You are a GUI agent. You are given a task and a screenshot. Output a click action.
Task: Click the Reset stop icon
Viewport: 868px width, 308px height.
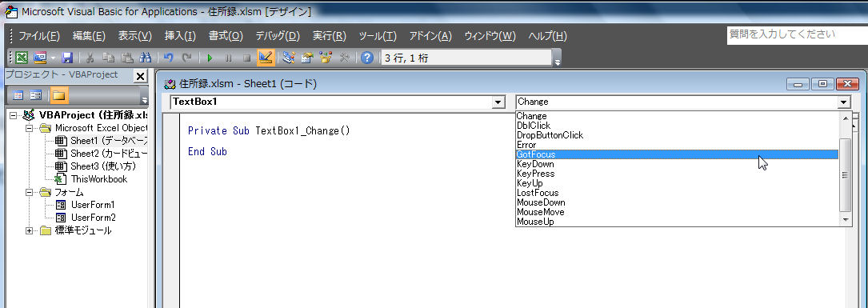pos(247,58)
